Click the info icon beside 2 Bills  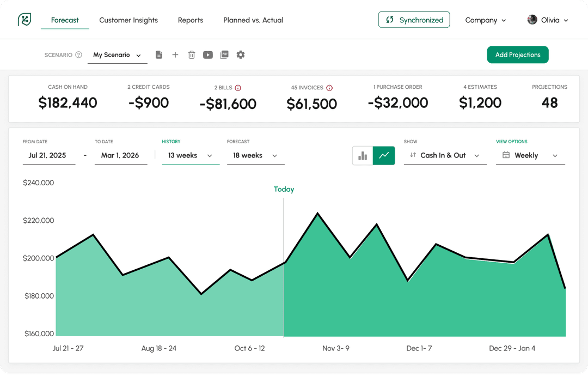[238, 88]
